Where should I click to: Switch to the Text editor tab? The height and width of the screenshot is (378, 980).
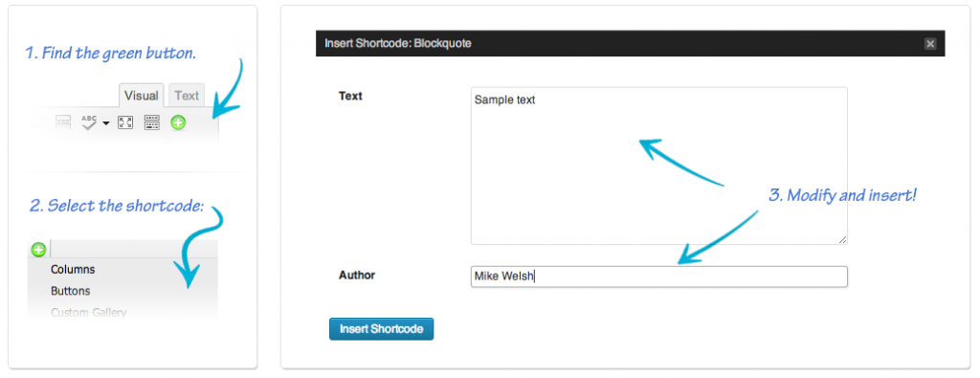coord(187,96)
